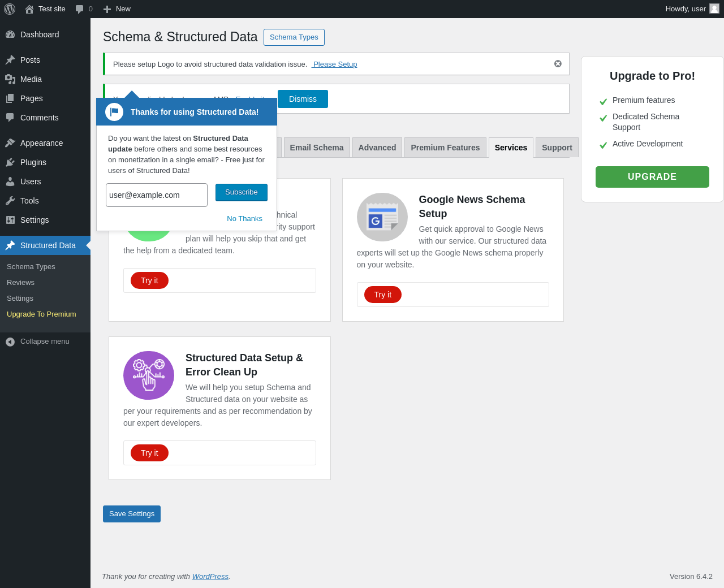Click the Appearance paintbrush icon

(10, 143)
